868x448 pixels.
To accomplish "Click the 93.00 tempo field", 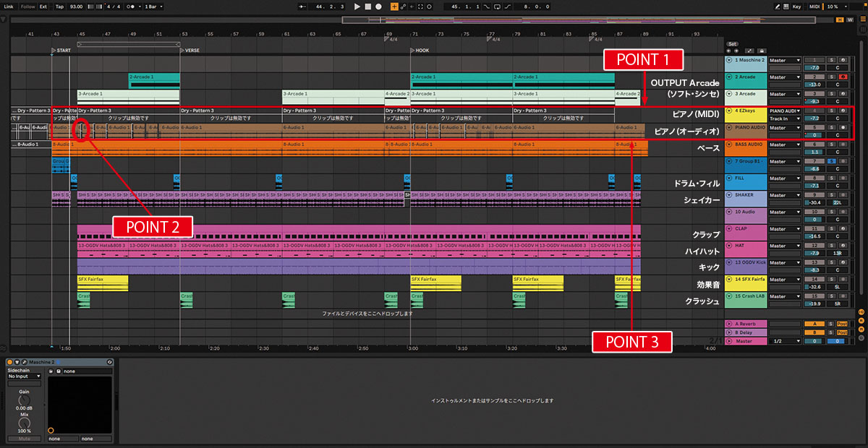I will (76, 7).
